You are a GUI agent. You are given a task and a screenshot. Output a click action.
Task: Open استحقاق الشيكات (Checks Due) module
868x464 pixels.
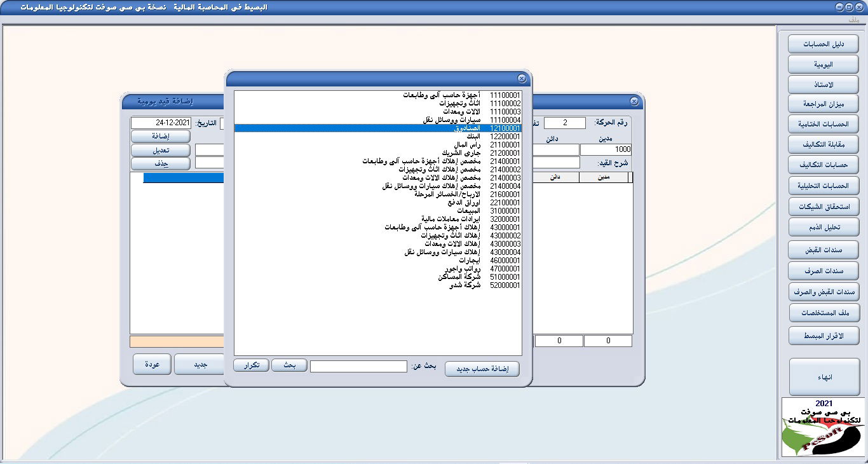pos(823,206)
